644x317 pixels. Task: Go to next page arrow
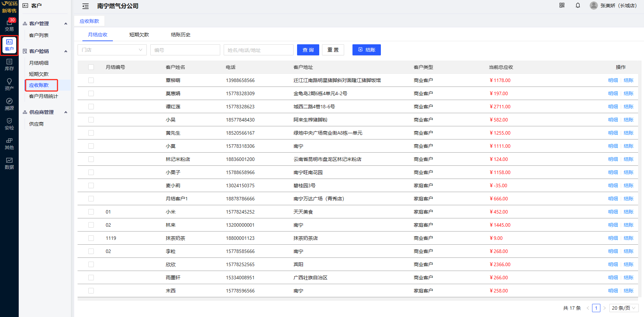[x=605, y=308]
